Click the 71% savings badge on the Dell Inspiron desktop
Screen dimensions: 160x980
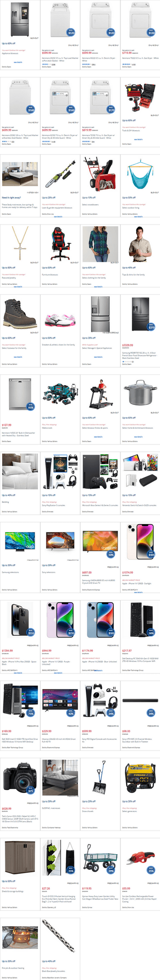click(x=31, y=713)
